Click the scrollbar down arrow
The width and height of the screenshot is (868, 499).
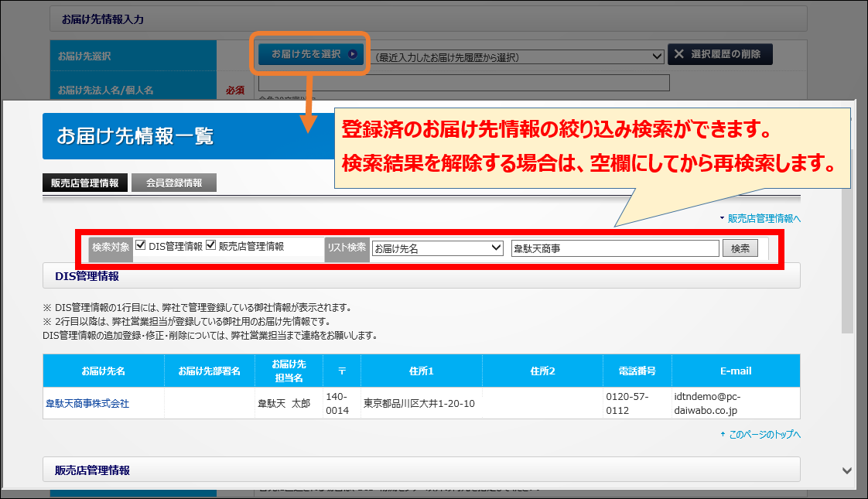click(847, 470)
